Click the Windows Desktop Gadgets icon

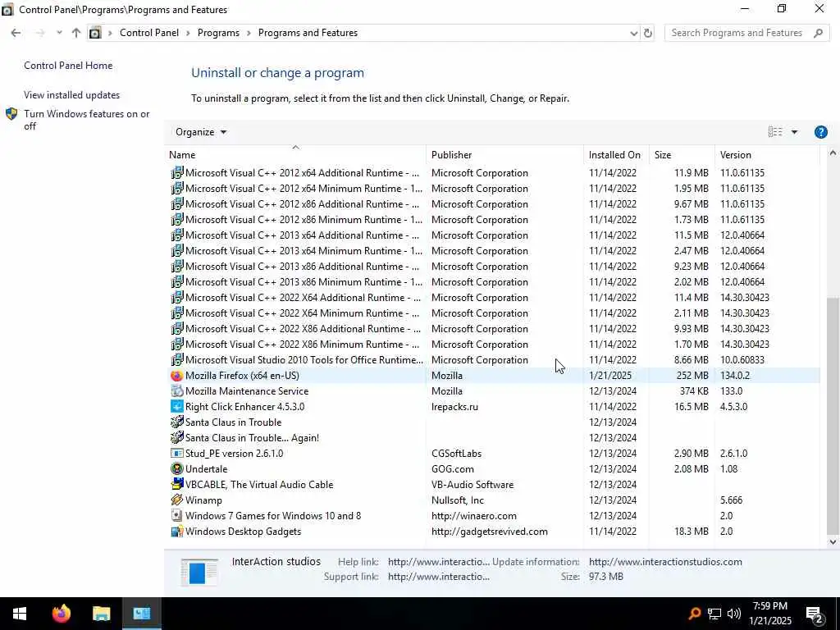177,532
